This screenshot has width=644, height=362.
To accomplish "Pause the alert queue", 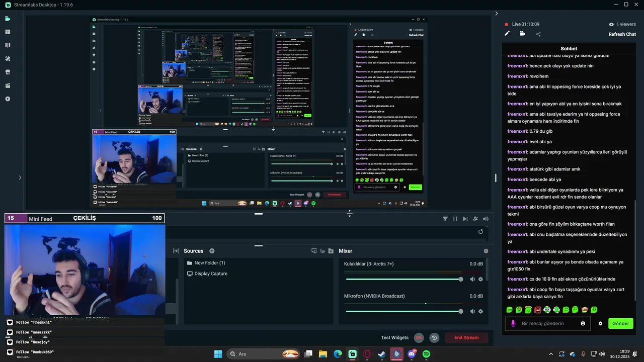I will [455, 219].
